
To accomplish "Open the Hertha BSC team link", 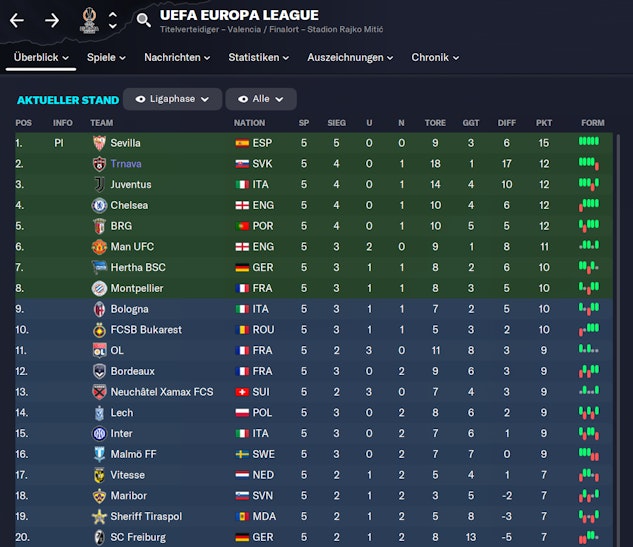I will (138, 268).
